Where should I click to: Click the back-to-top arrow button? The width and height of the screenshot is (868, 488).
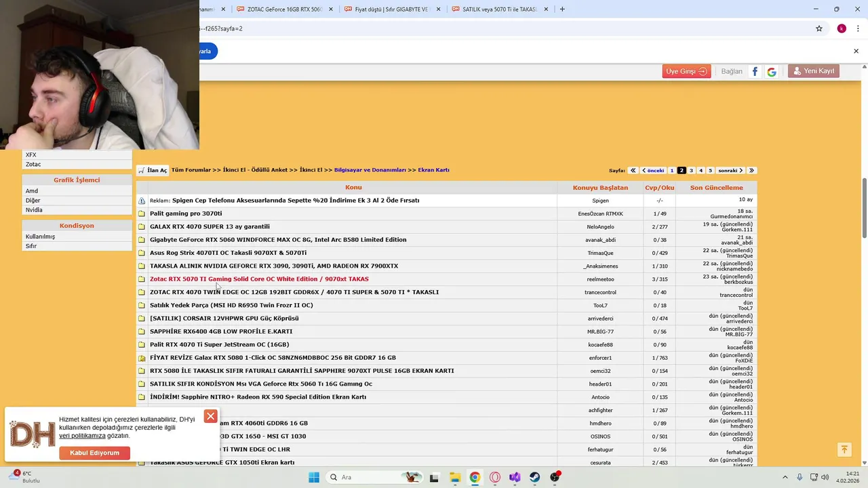click(x=844, y=449)
